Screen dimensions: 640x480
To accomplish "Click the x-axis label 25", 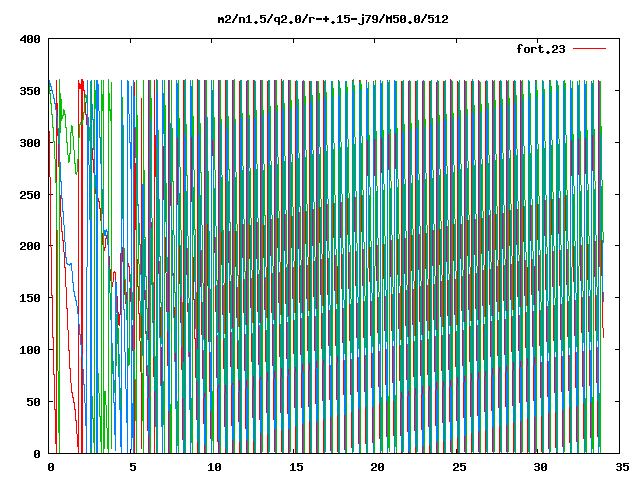I will (459, 467).
